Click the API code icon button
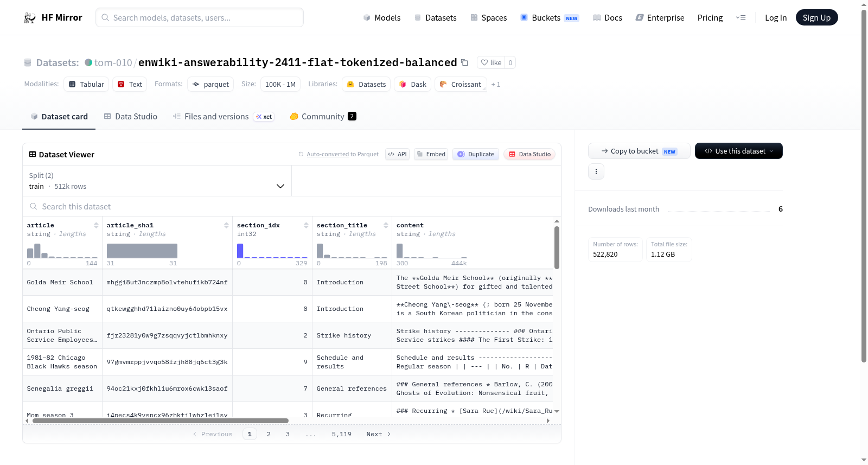The height and width of the screenshot is (465, 868). click(x=397, y=154)
